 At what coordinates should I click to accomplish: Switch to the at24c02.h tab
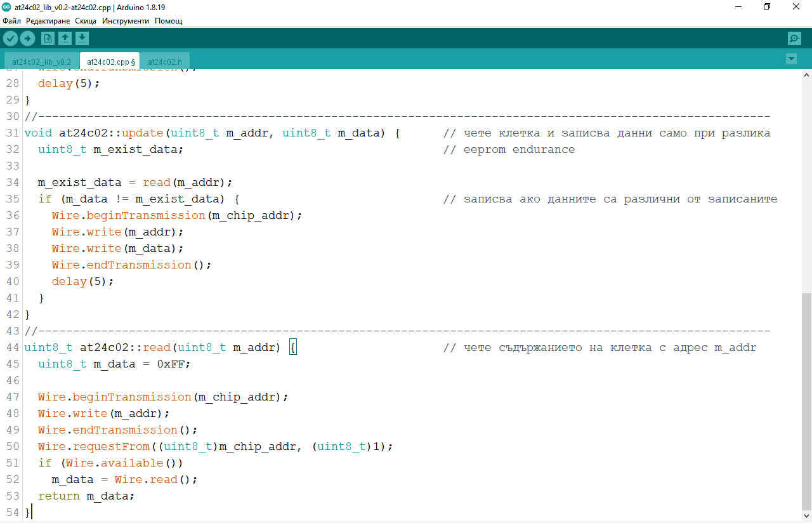[164, 62]
